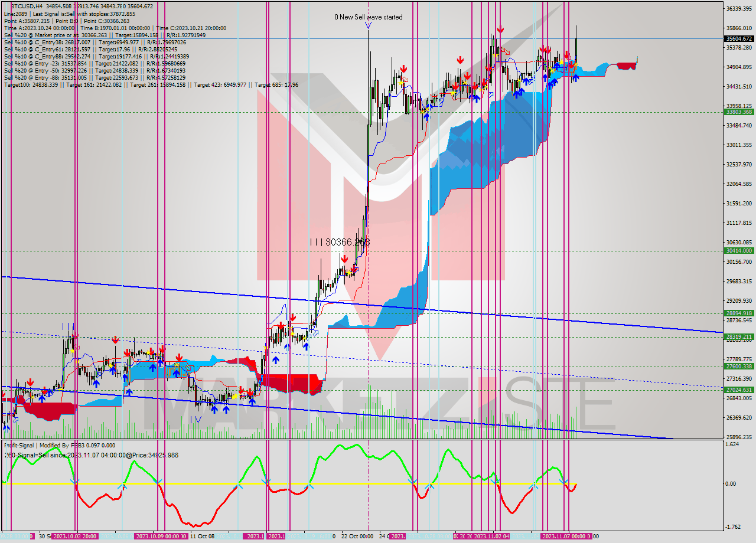Select the Profit-Signal indicator title
756x543 pixels.
click(x=60, y=446)
